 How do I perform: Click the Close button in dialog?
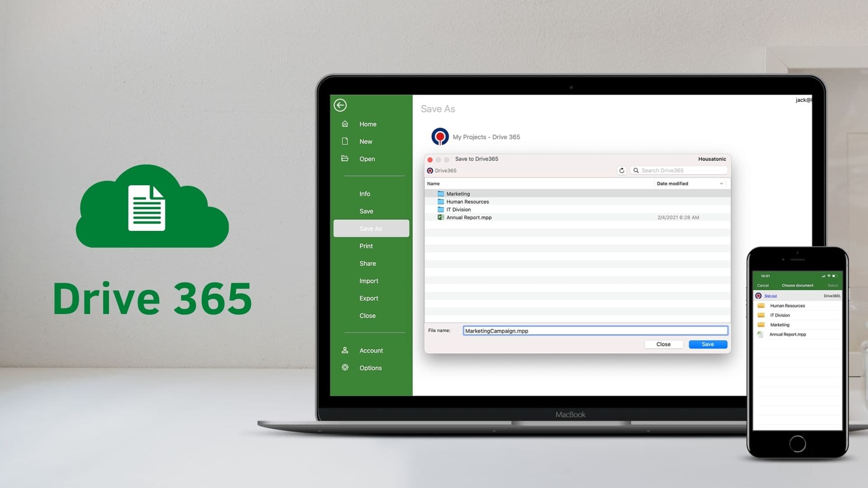(x=663, y=344)
